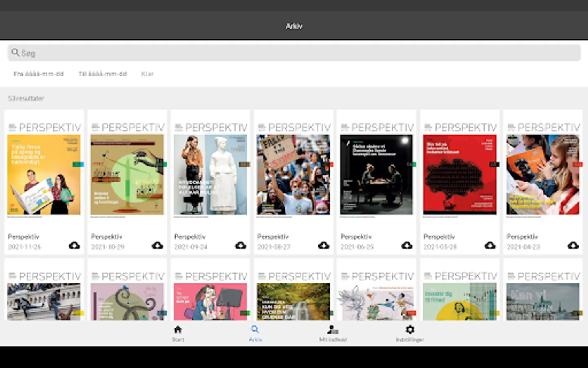Open the Indstillinger tab
Image resolution: width=588 pixels, height=368 pixels.
[410, 334]
